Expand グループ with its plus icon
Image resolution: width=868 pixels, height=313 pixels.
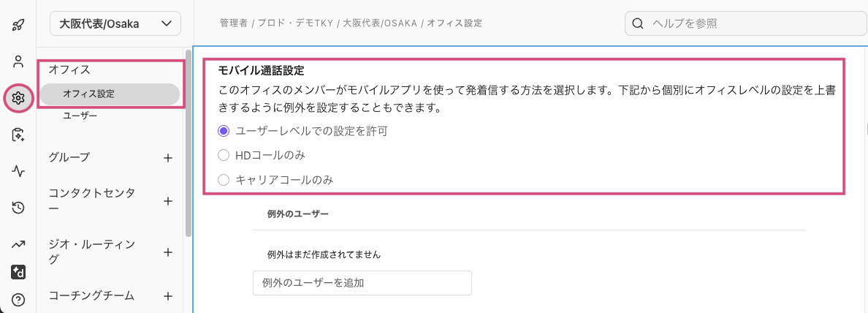(168, 158)
